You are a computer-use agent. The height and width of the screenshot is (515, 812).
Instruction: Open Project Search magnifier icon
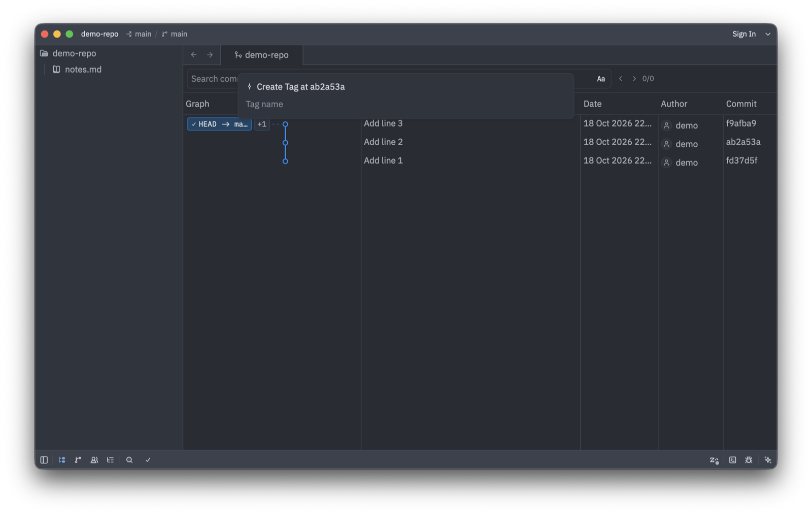coord(129,460)
